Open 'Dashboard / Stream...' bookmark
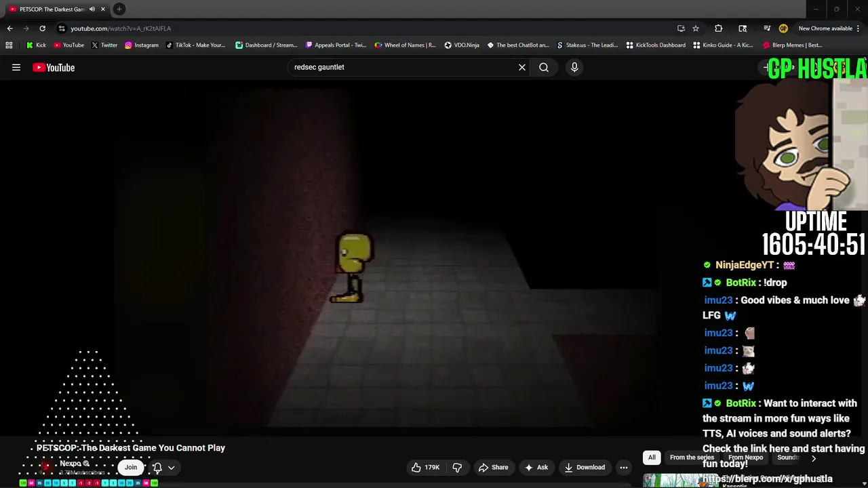868x488 pixels. coord(266,45)
